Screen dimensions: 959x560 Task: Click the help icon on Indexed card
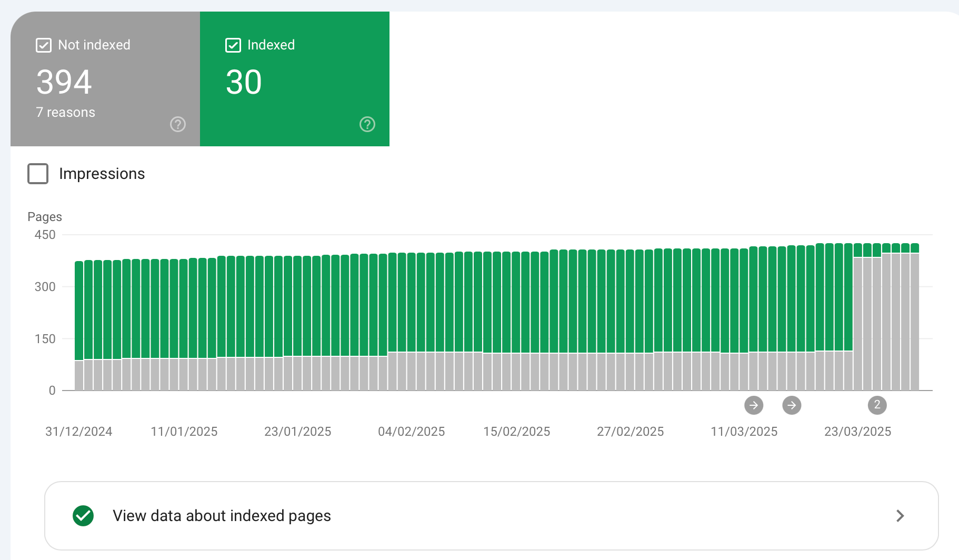[x=367, y=124]
